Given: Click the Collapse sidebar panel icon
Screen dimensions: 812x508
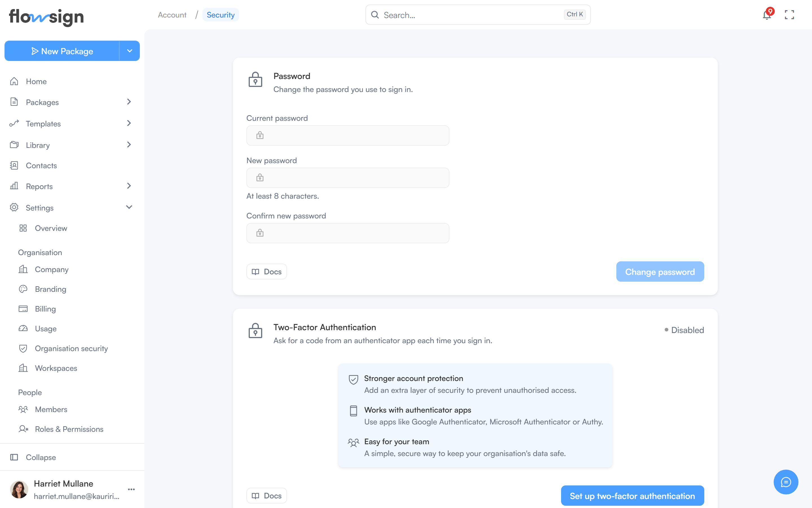Looking at the screenshot, I should click(x=14, y=457).
